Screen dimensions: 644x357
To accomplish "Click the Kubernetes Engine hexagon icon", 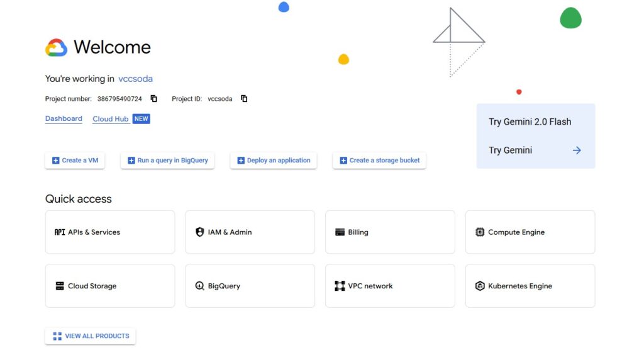I will coord(480,286).
